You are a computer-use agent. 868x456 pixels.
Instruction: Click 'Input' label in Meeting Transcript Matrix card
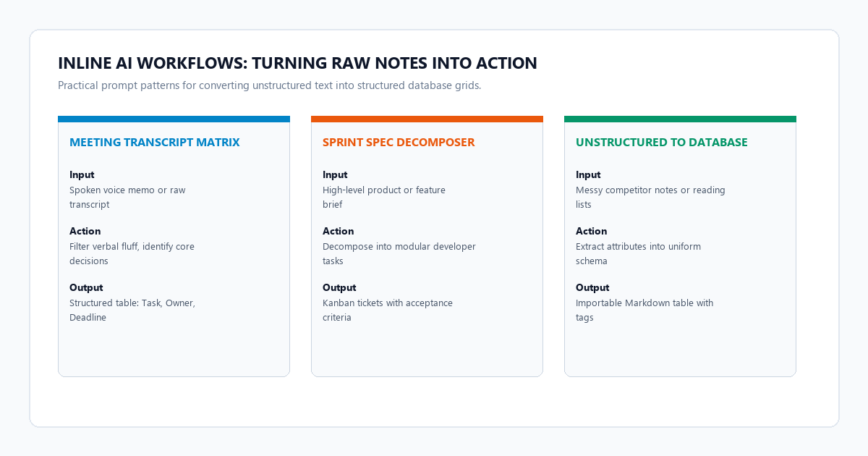pos(82,174)
